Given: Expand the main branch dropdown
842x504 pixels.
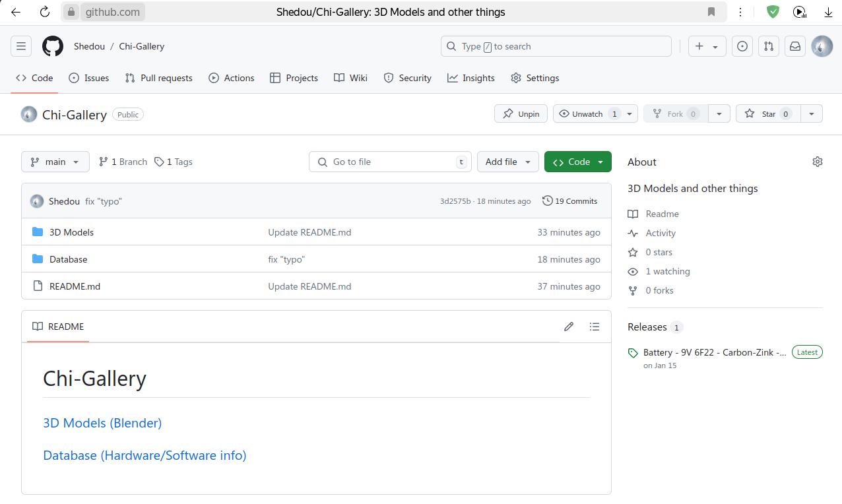Looking at the screenshot, I should 55,162.
